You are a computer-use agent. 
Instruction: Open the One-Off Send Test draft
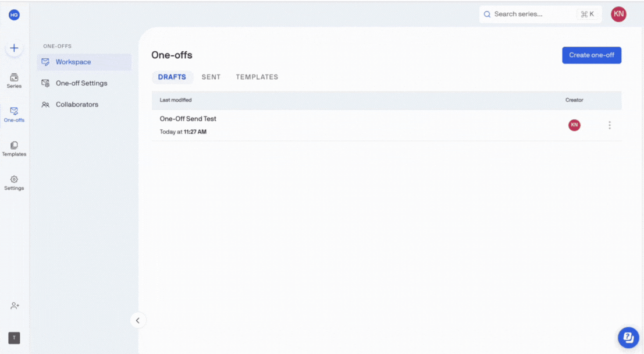[x=188, y=119]
